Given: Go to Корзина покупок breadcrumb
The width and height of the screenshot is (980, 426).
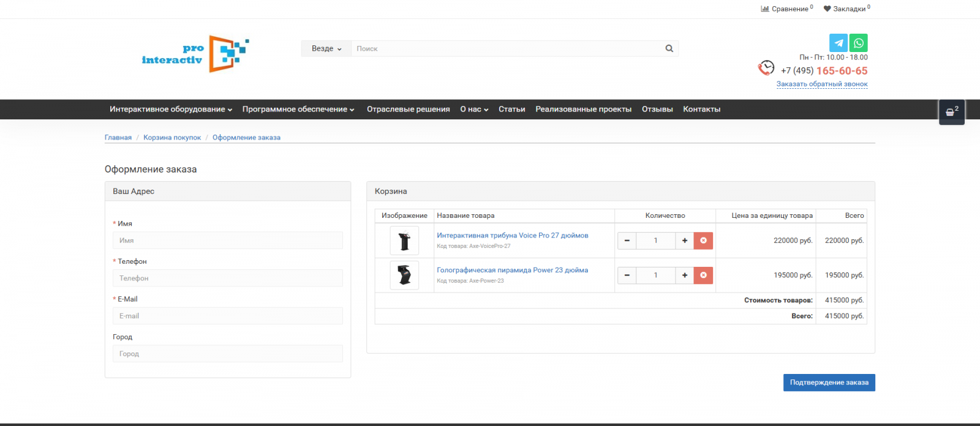Looking at the screenshot, I should click(172, 137).
